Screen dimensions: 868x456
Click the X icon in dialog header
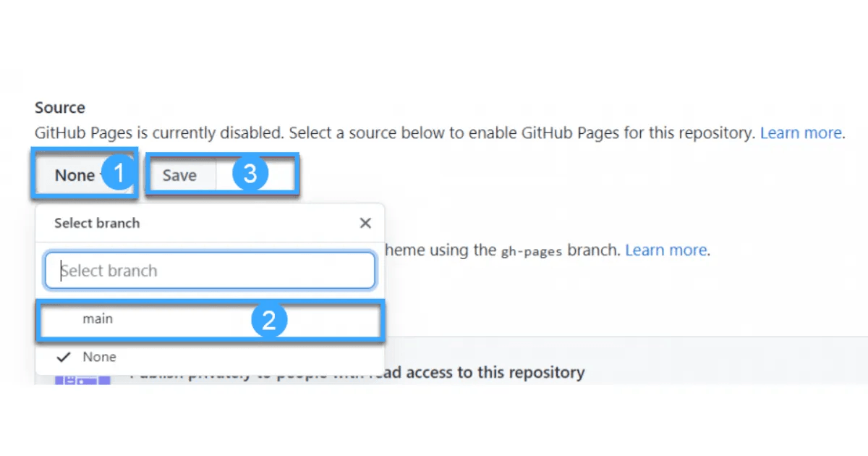[x=365, y=223]
